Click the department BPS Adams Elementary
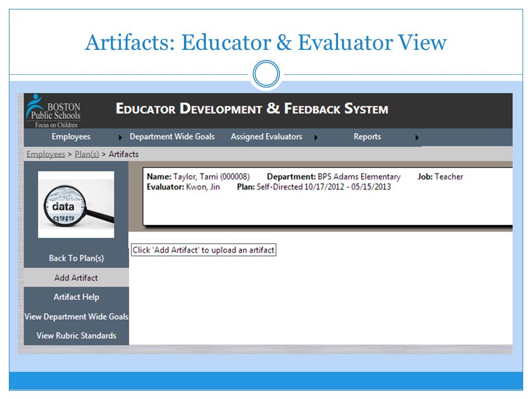Viewport: 532px width, 399px height. pos(359,177)
